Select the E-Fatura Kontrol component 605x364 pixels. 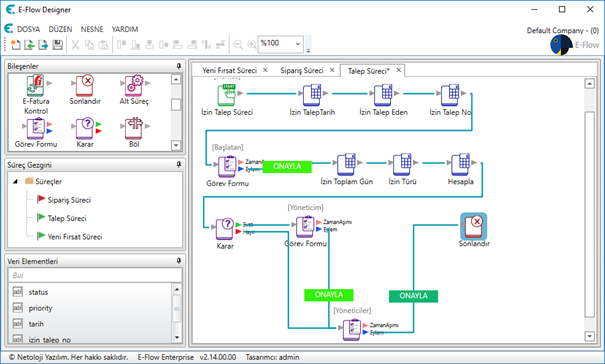(x=36, y=95)
